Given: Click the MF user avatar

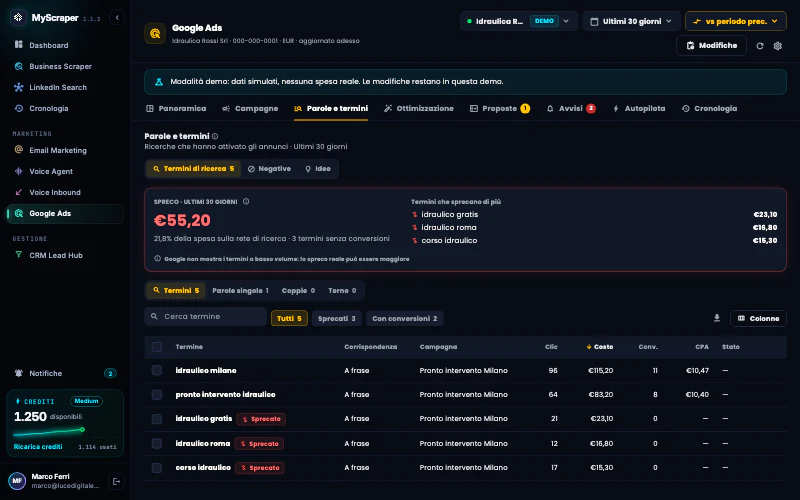Looking at the screenshot, I should (17, 481).
